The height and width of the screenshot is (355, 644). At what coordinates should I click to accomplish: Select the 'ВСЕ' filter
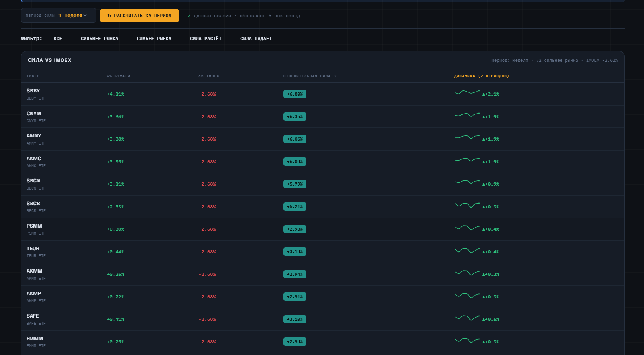pyautogui.click(x=58, y=39)
